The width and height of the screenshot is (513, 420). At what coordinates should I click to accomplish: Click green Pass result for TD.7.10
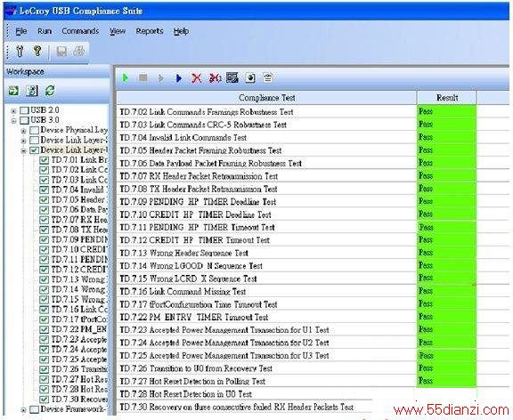[446, 214]
